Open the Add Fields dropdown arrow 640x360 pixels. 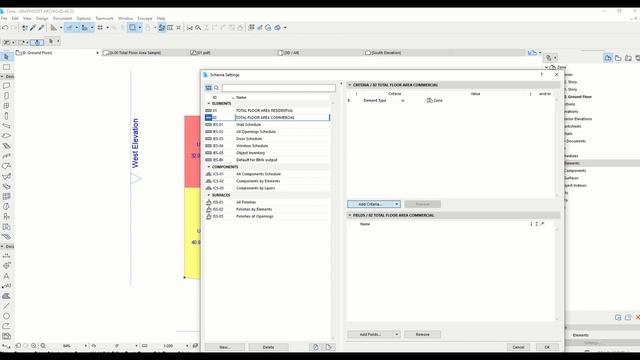point(396,334)
